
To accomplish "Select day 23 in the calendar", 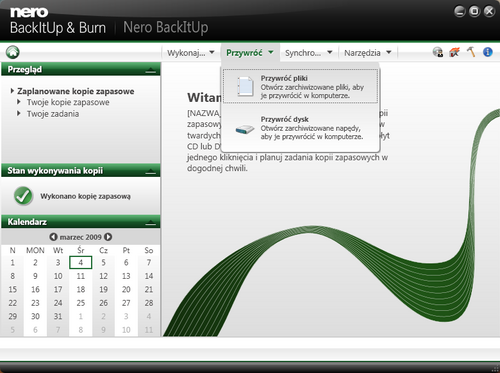I will [x=35, y=303].
